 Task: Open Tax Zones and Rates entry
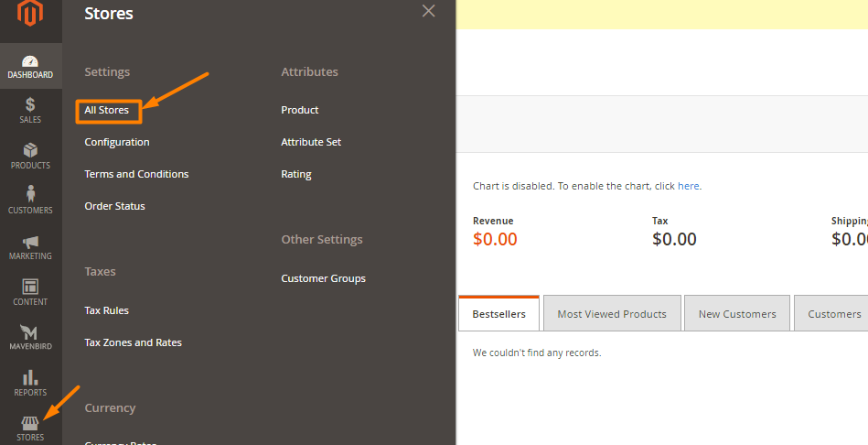click(134, 343)
